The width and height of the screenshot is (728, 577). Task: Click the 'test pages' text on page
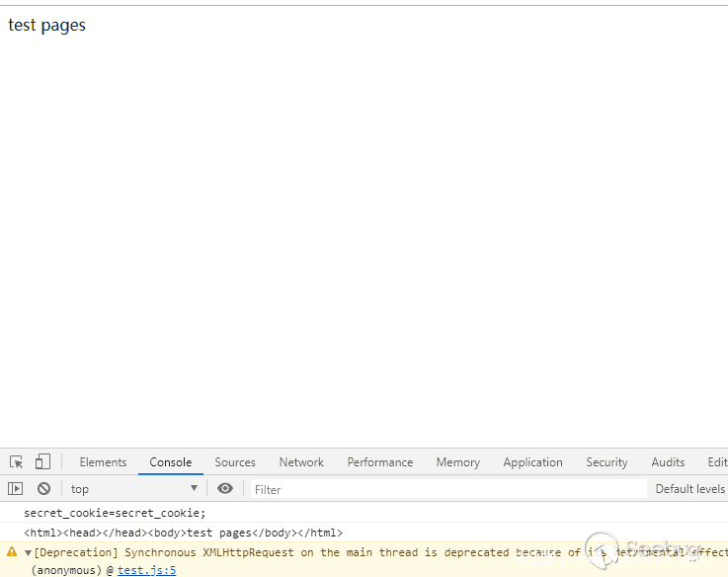coord(47,26)
